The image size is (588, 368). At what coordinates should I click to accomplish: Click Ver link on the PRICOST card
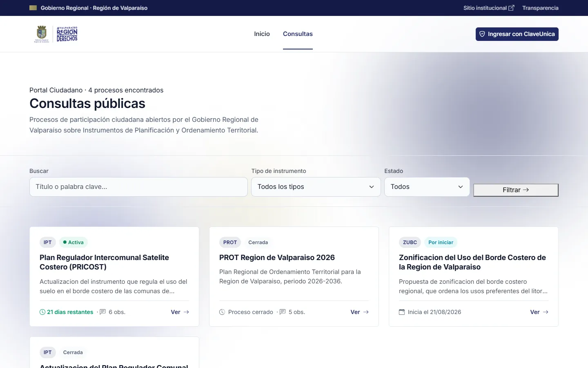point(180,312)
